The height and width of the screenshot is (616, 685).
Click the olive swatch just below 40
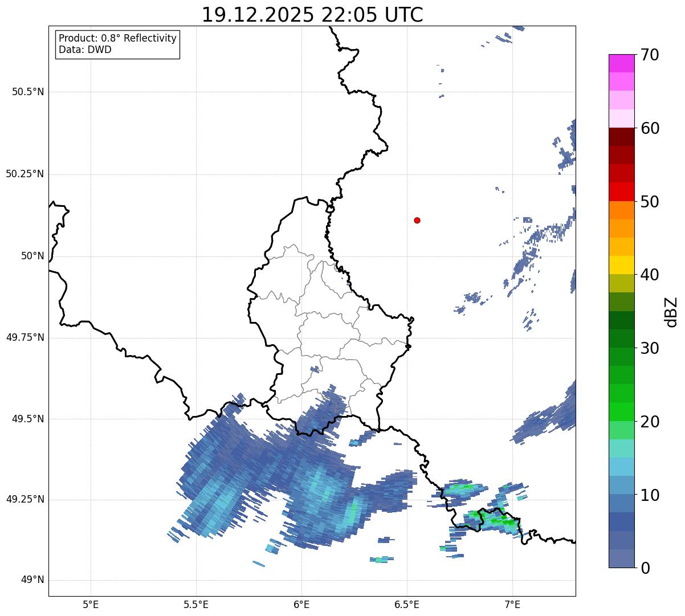click(x=622, y=284)
